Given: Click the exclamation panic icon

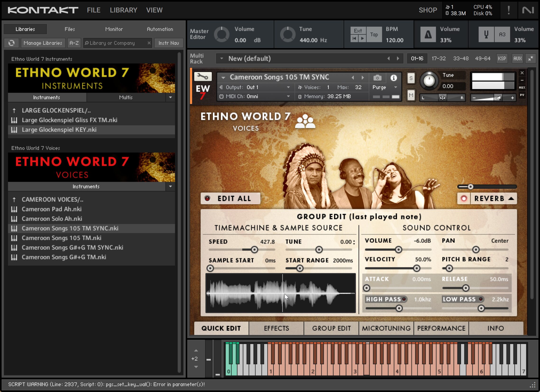Looking at the screenshot, I should coord(508,10).
